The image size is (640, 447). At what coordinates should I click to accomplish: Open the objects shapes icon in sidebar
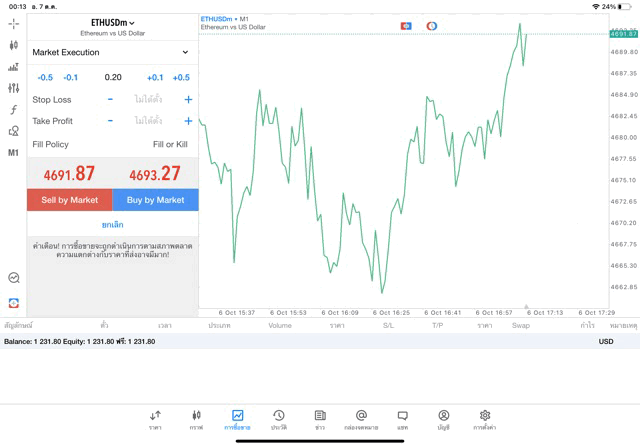pyautogui.click(x=13, y=132)
